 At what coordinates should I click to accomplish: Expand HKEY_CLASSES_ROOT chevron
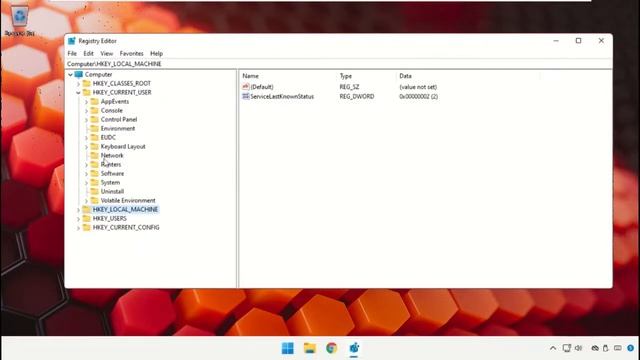(x=78, y=84)
